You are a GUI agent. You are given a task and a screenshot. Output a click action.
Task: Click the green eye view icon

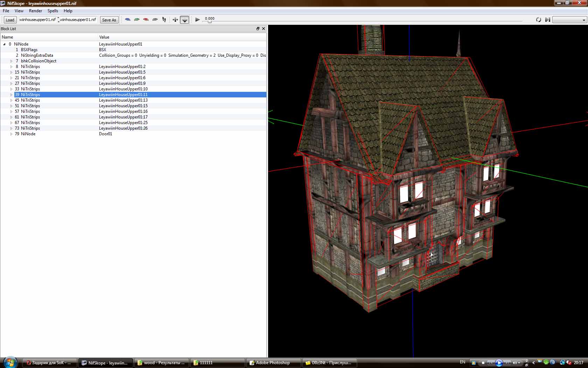137,20
